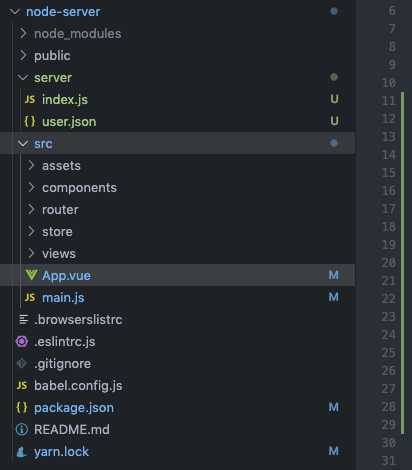The height and width of the screenshot is (470, 412).
Task: Click the yarn icon beside yarn.lock
Action: pyautogui.click(x=21, y=451)
